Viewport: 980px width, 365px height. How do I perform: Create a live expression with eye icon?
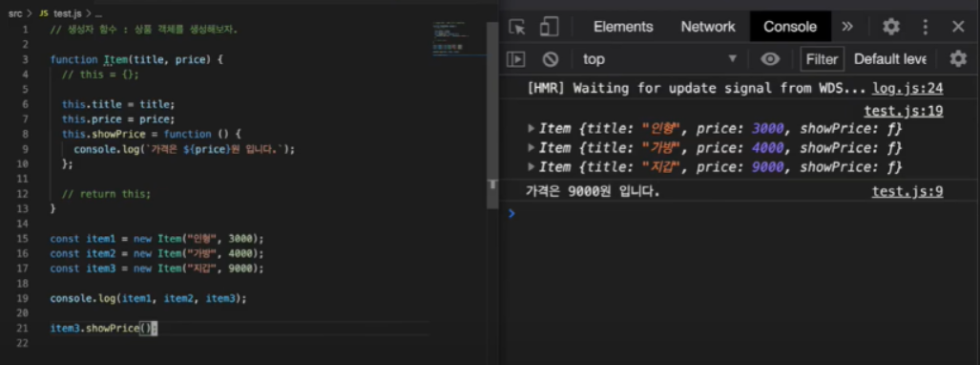[x=770, y=59]
